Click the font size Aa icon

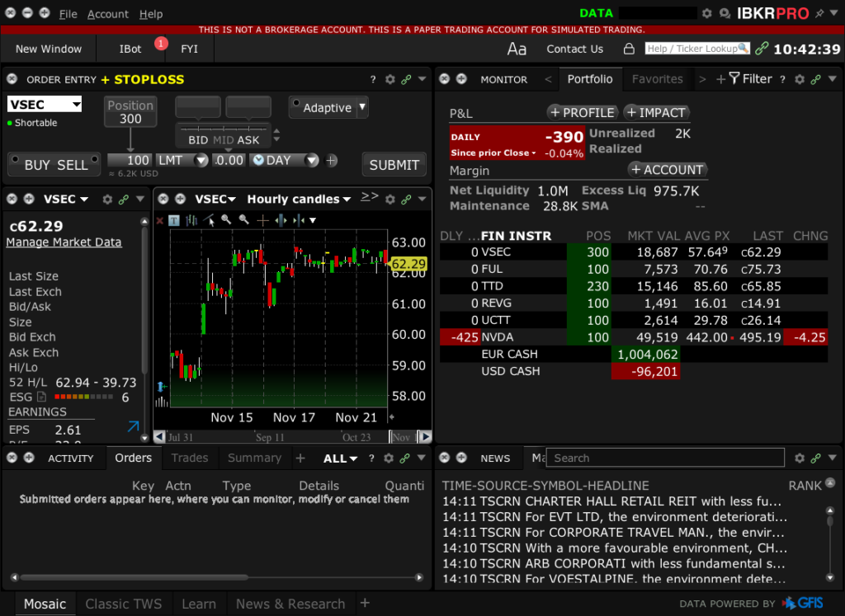[x=517, y=49]
